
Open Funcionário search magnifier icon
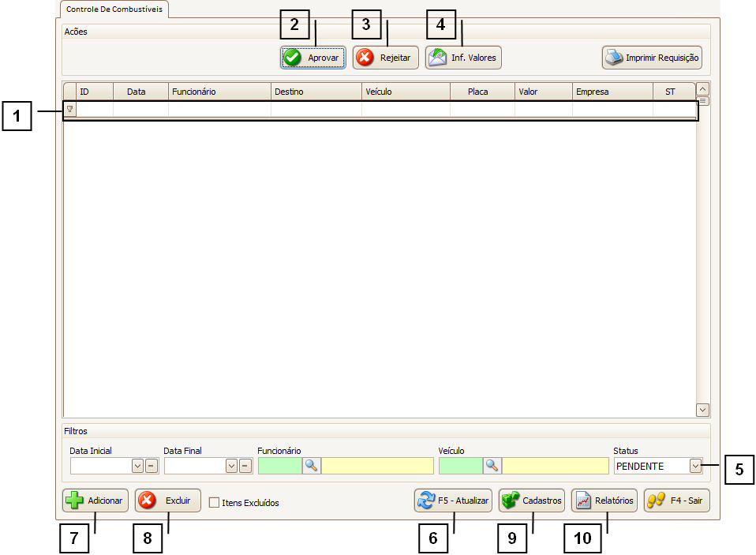coord(311,466)
